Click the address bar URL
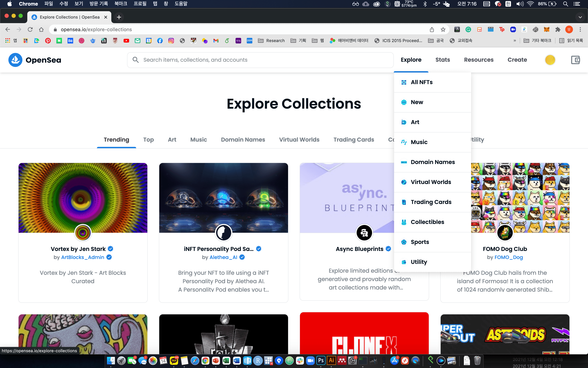The width and height of the screenshot is (588, 368). pos(96,29)
